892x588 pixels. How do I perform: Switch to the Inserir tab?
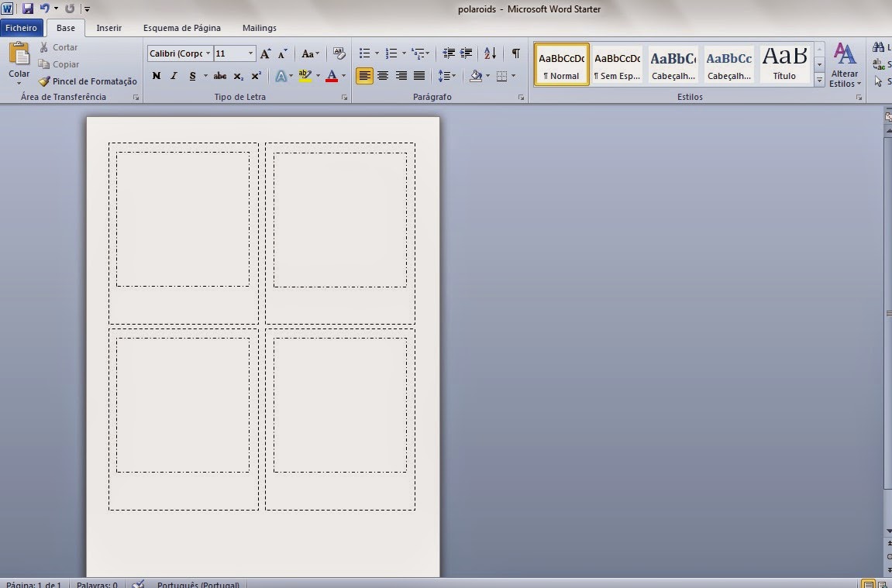coord(109,28)
